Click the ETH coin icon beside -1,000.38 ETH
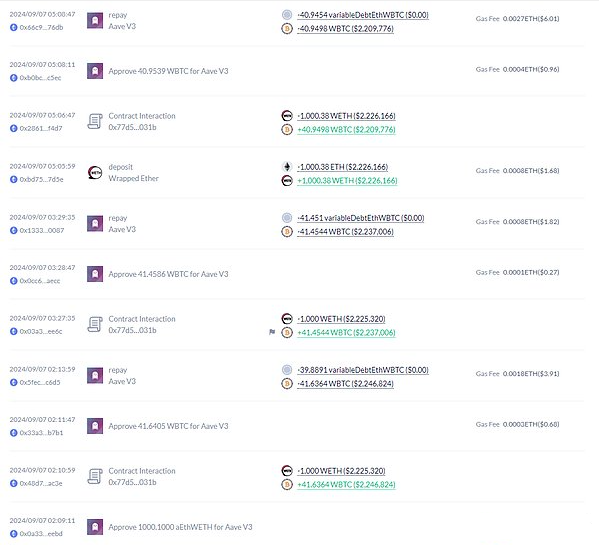Image resolution: width=599 pixels, height=545 pixels. coord(287,167)
